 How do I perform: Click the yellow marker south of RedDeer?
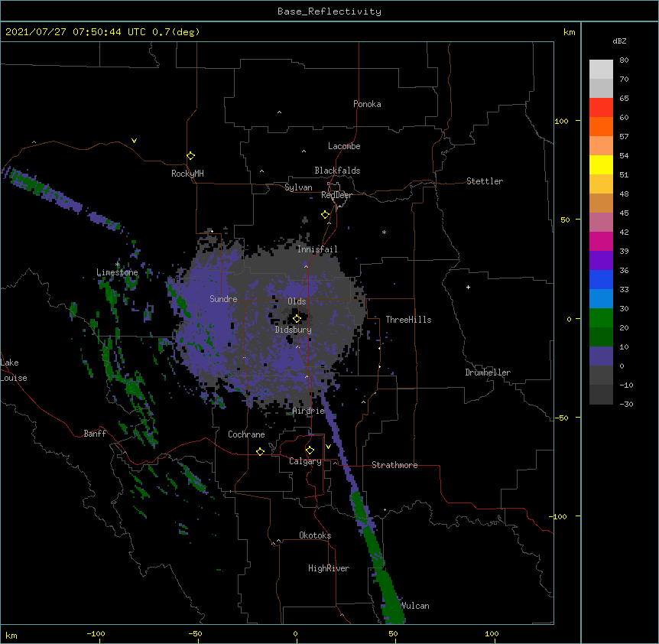click(x=325, y=214)
